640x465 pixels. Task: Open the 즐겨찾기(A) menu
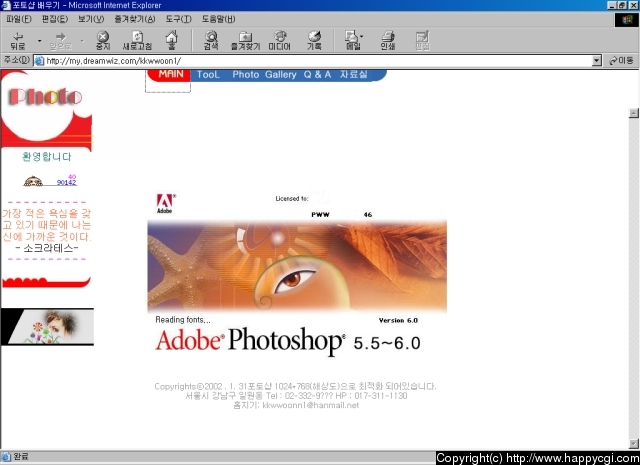tap(135, 19)
